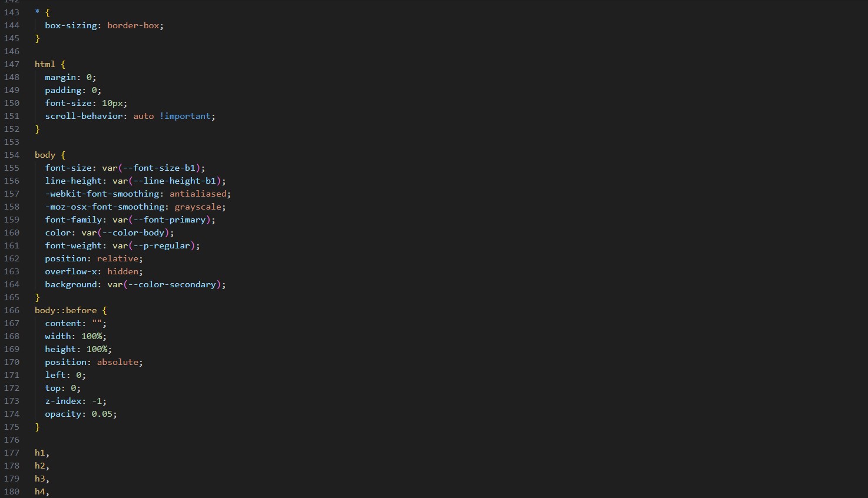Screen dimensions: 868x498
Task: Select the body selector on line 154
Action: pos(45,155)
